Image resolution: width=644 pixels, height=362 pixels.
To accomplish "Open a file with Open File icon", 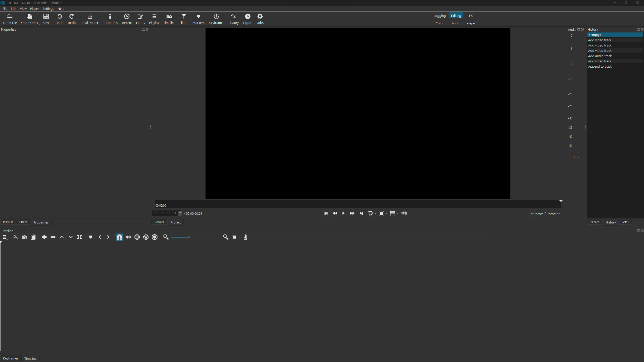I will pos(10,19).
